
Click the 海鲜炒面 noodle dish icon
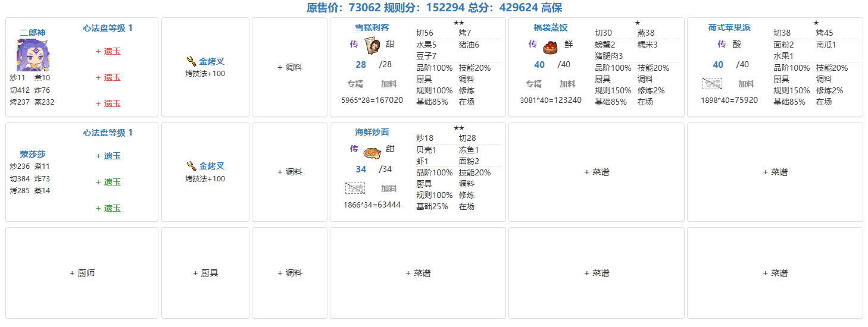point(372,152)
